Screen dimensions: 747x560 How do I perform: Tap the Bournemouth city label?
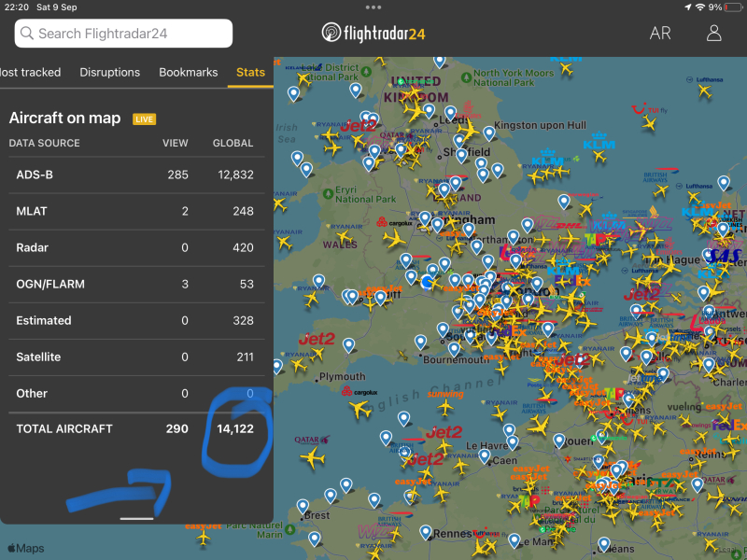click(x=456, y=359)
